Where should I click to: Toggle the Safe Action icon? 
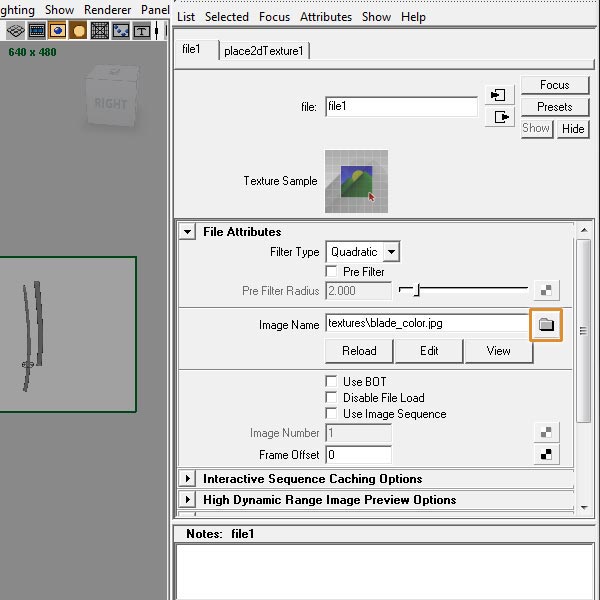tap(121, 31)
